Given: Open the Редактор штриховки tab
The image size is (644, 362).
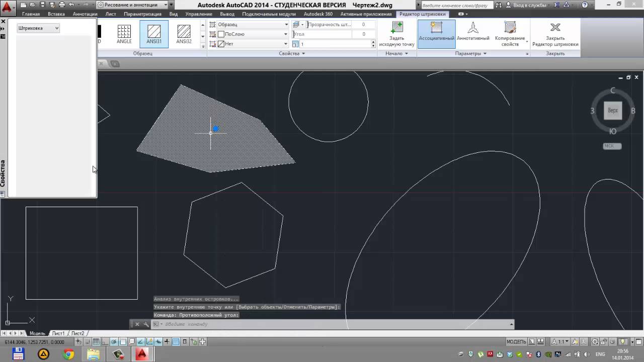Looking at the screenshot, I should click(422, 14).
